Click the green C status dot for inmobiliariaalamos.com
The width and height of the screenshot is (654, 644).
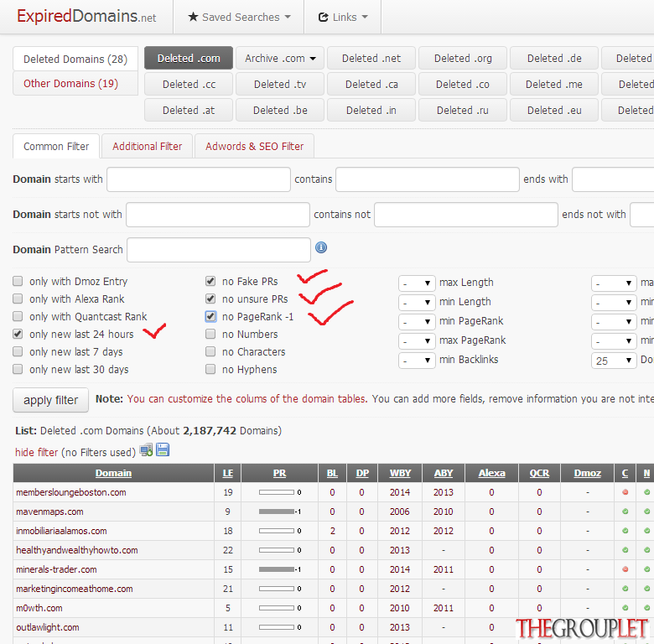click(x=625, y=531)
